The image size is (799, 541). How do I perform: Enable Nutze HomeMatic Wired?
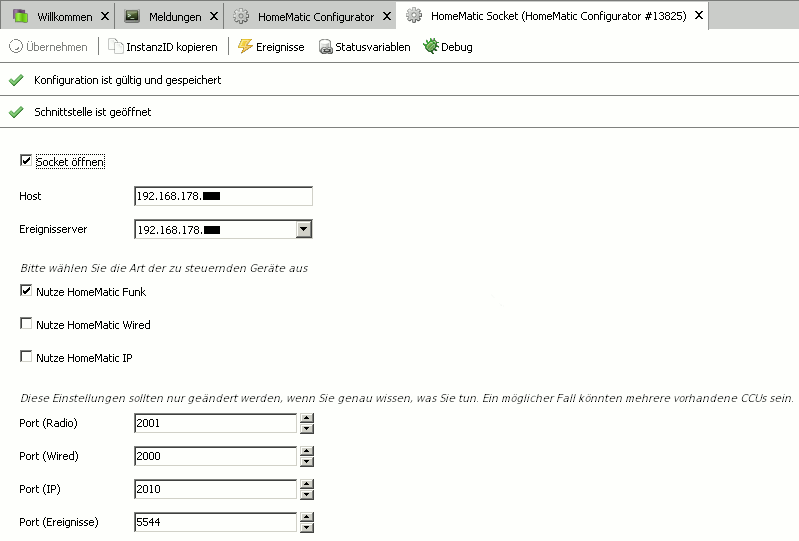(x=25, y=323)
